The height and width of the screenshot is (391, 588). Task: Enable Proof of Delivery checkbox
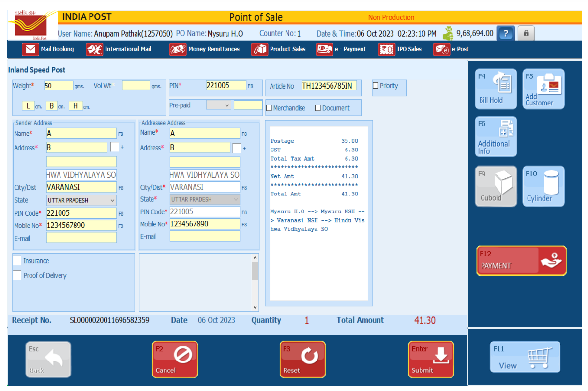pyautogui.click(x=17, y=275)
